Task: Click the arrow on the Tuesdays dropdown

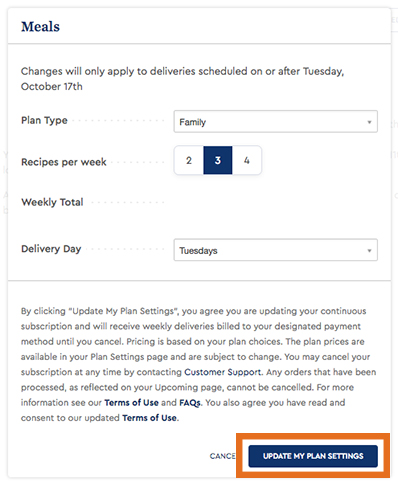Action: pyautogui.click(x=369, y=250)
